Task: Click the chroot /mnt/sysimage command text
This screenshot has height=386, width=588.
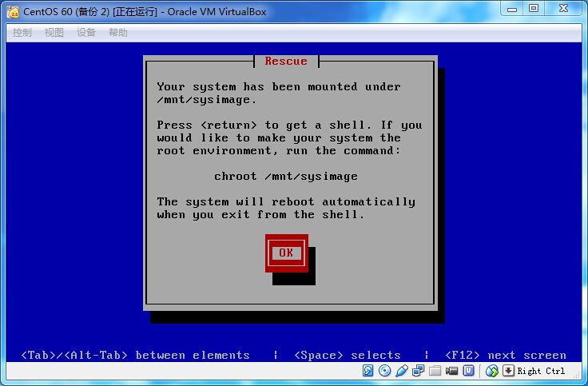Action: coord(286,176)
